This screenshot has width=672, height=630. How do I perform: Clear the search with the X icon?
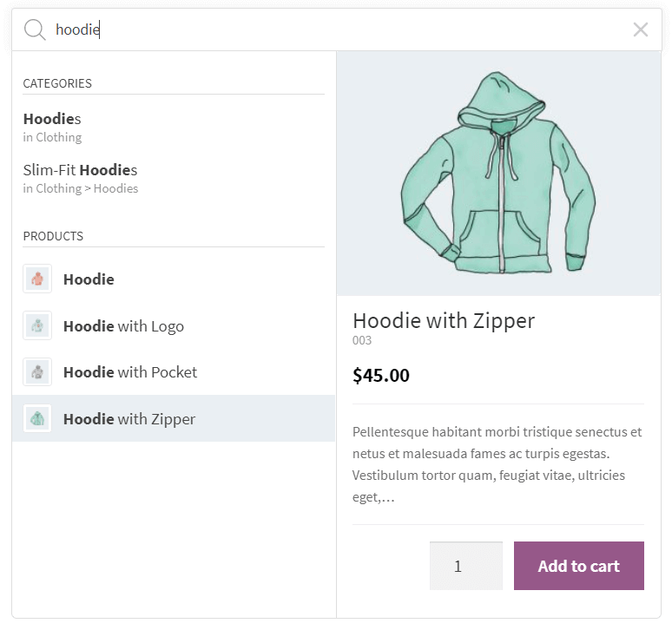(641, 30)
